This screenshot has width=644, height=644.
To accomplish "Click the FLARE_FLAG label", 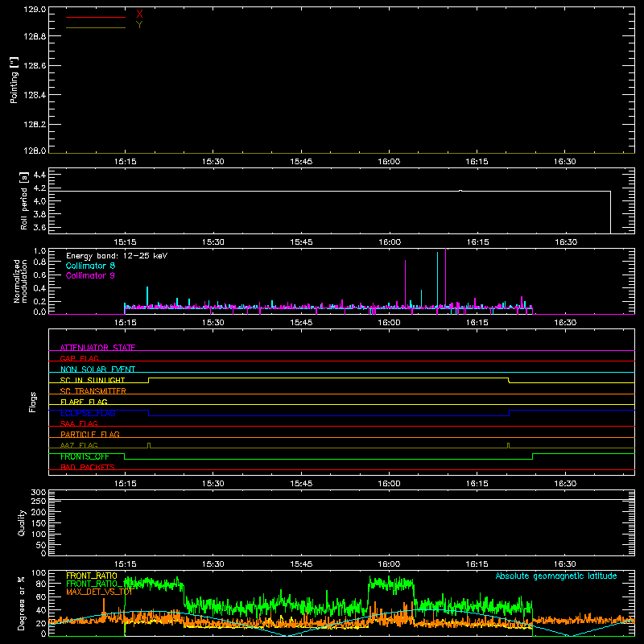I will coord(84,402).
